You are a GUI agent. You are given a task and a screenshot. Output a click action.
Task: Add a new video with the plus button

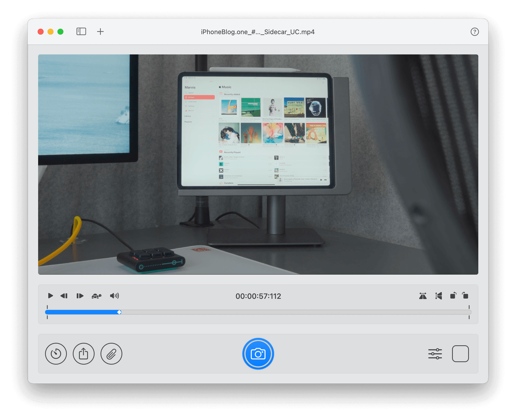click(x=100, y=32)
